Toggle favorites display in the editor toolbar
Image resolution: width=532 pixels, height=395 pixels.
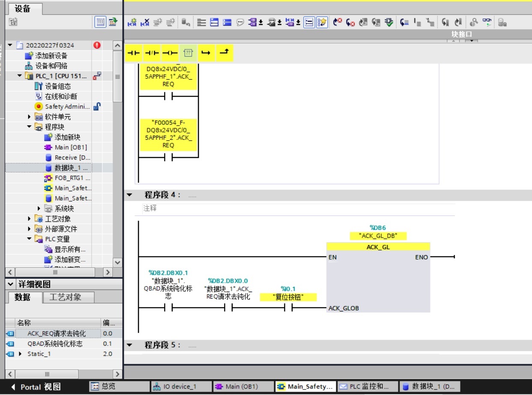(322, 22)
